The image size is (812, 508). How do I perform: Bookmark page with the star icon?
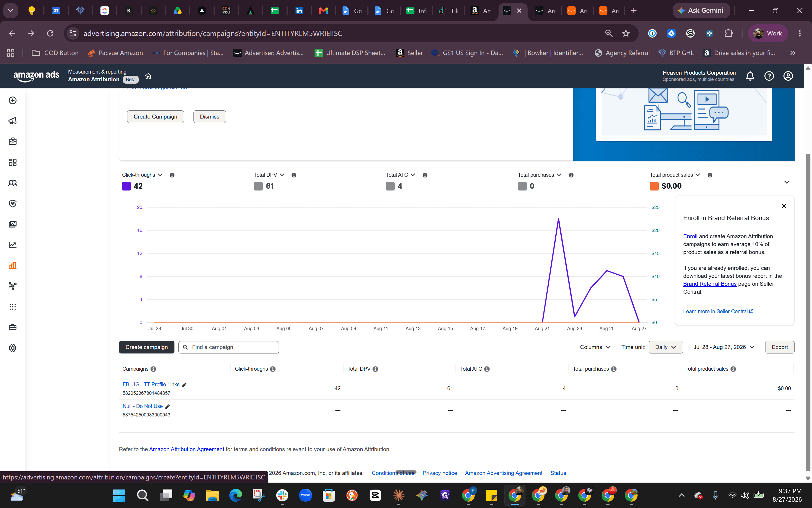point(626,33)
